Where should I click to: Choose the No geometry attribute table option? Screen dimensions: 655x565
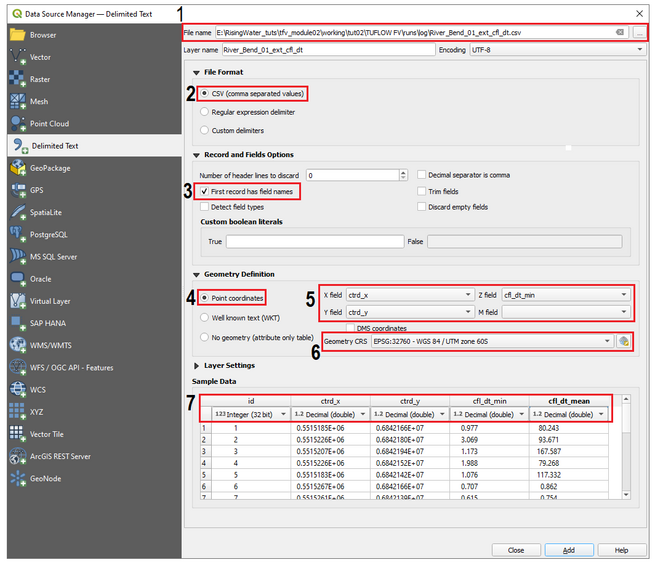point(205,337)
